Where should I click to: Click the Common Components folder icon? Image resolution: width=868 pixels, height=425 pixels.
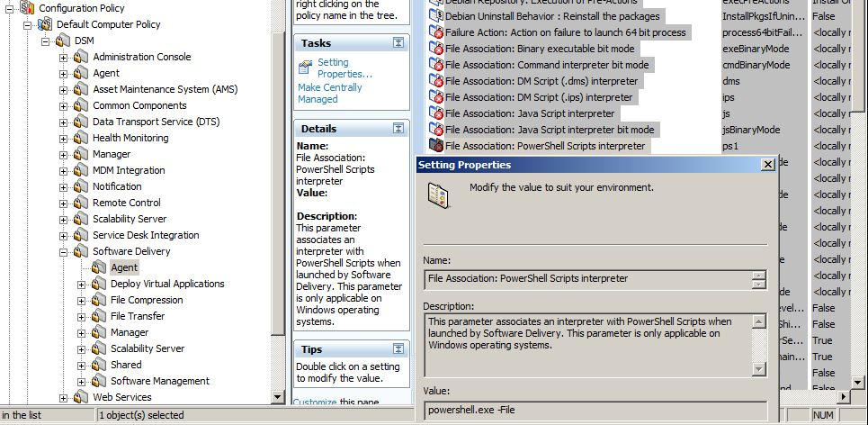(x=81, y=105)
